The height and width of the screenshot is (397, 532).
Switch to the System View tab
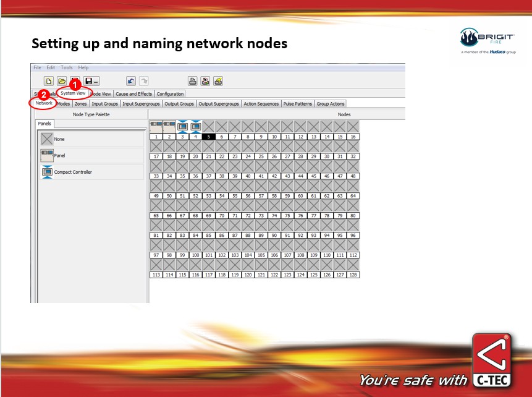click(x=73, y=93)
